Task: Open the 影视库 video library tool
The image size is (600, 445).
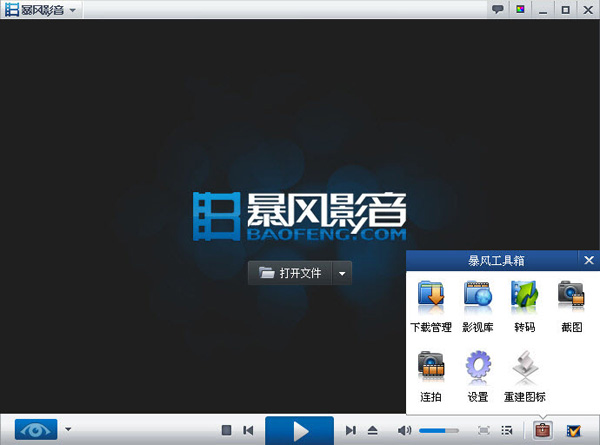Action: click(478, 306)
